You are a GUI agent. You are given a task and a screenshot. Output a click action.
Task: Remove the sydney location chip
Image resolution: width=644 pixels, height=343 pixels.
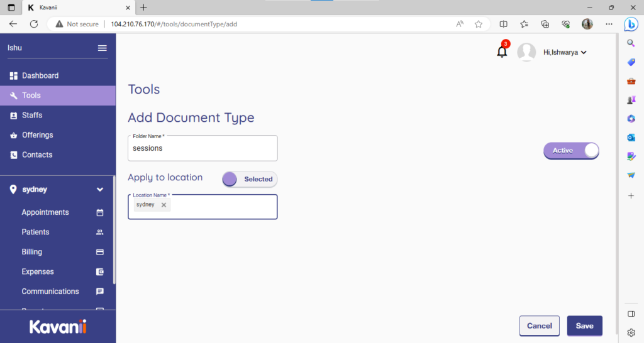pos(164,205)
